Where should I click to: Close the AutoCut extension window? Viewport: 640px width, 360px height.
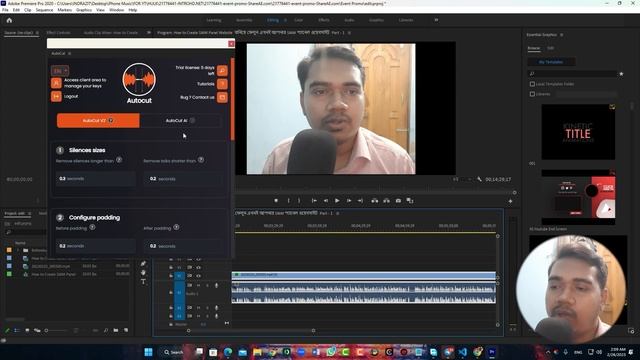click(231, 44)
